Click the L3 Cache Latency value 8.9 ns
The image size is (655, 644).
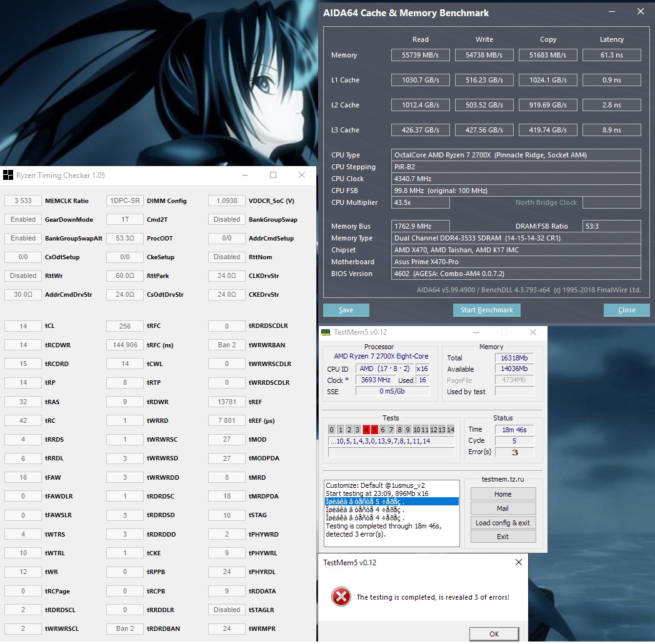point(611,130)
